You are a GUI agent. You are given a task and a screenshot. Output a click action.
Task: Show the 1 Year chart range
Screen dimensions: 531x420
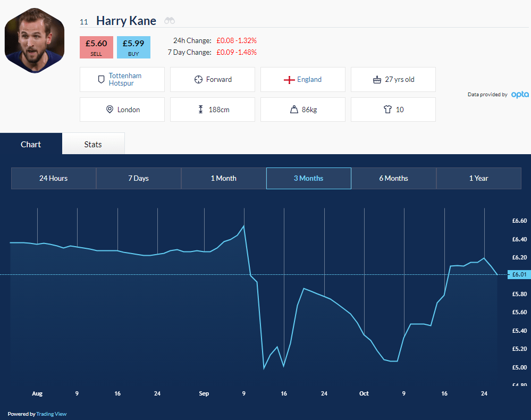478,178
